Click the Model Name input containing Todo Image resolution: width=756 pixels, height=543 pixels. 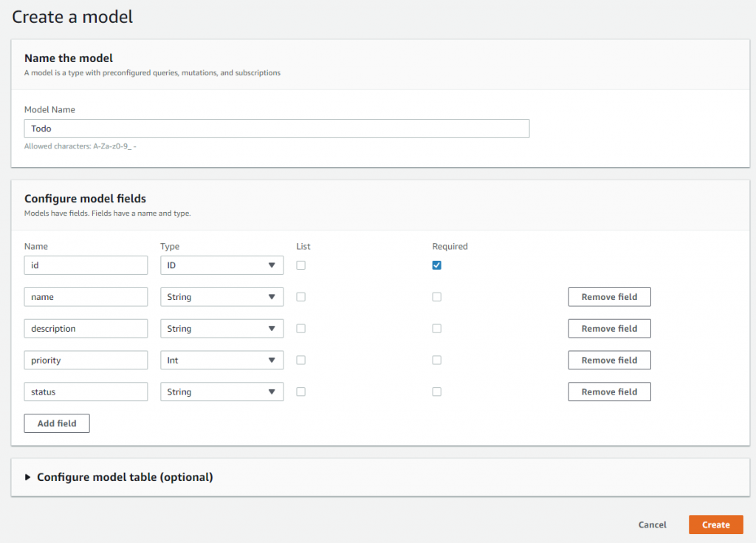277,129
